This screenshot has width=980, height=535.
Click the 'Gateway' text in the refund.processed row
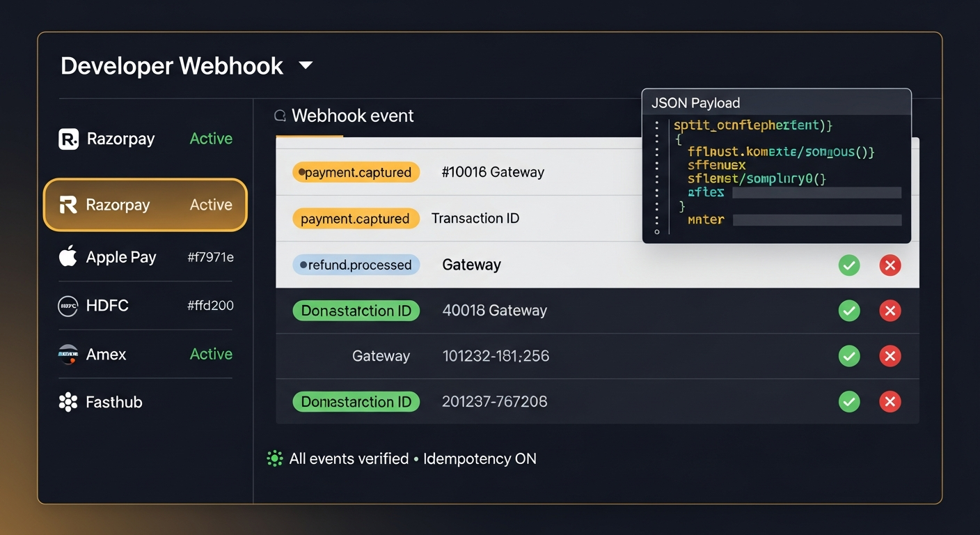click(472, 265)
